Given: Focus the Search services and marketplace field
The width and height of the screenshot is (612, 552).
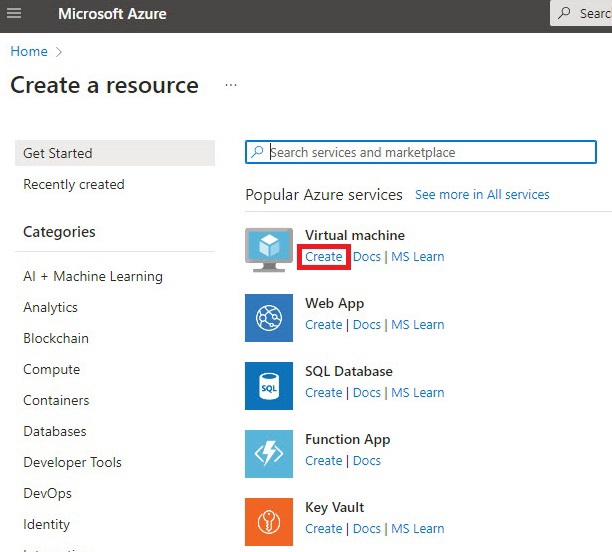Looking at the screenshot, I should click(x=421, y=152).
